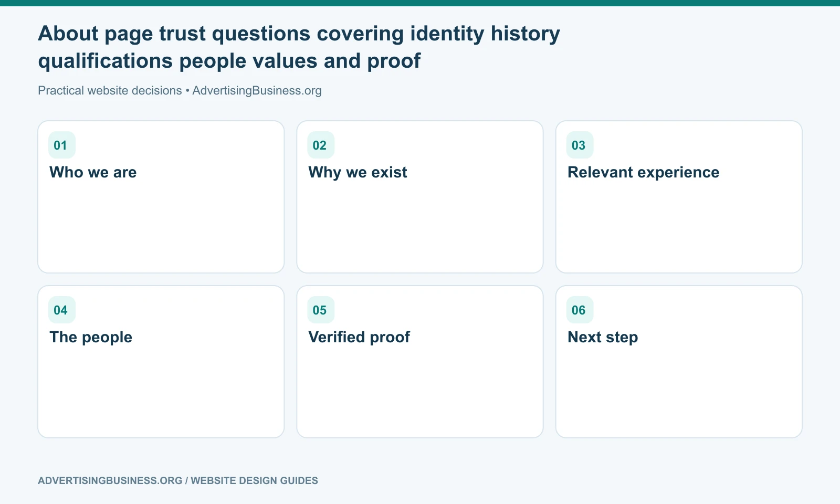This screenshot has width=840, height=504.
Task: Select the 'Next step' heading
Action: 603,337
